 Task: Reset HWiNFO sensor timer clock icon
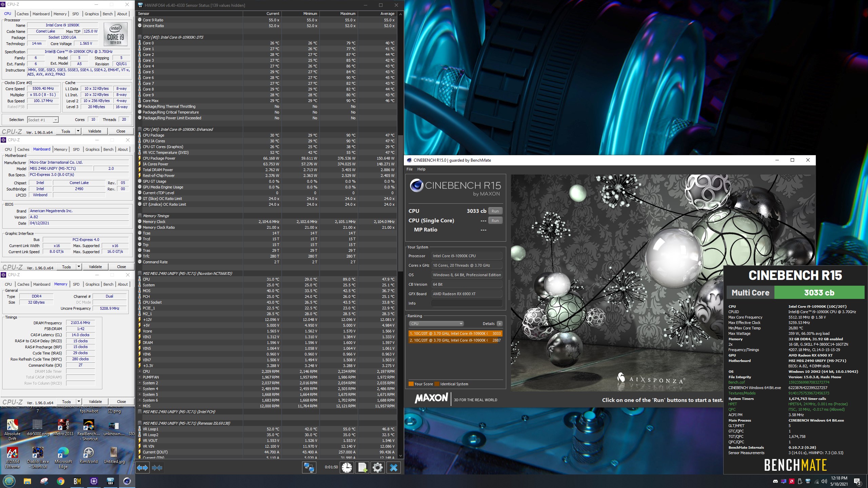coord(347,468)
